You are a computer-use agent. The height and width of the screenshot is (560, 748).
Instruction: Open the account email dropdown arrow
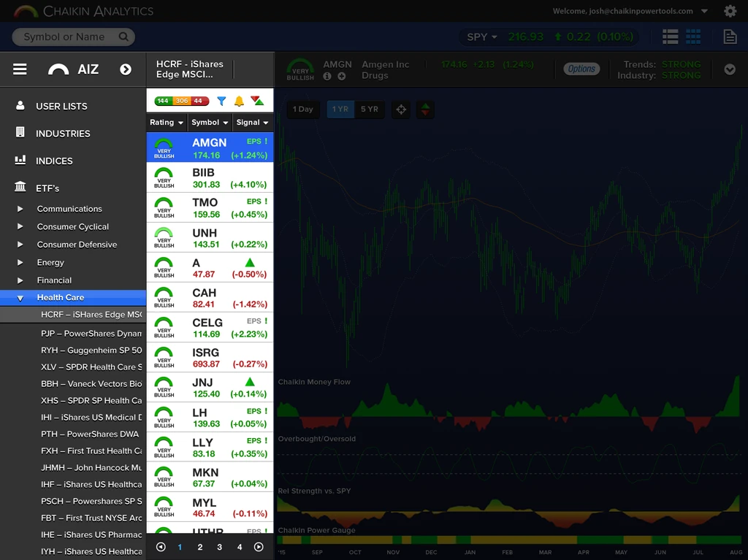point(705,11)
